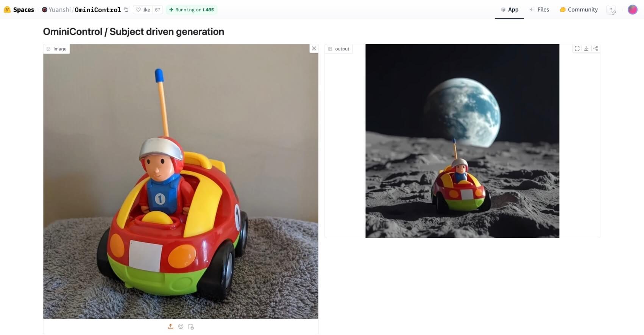Screen dimensions: 644x335
Task: View output image in fullscreen
Action: [577, 48]
